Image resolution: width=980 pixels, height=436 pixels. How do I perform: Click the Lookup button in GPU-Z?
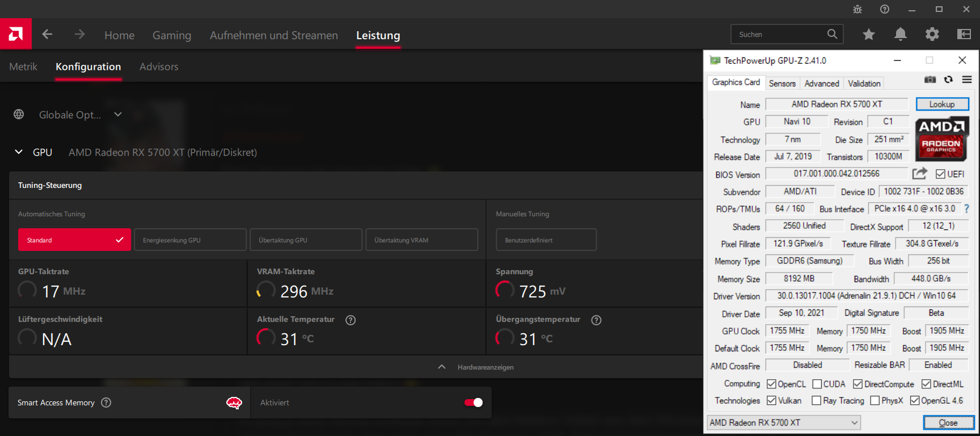click(942, 104)
